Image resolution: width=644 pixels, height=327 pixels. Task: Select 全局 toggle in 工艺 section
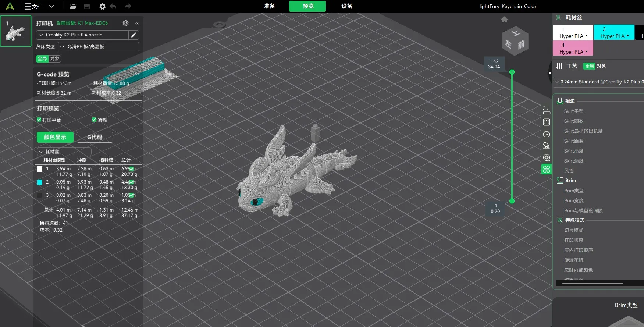(589, 66)
